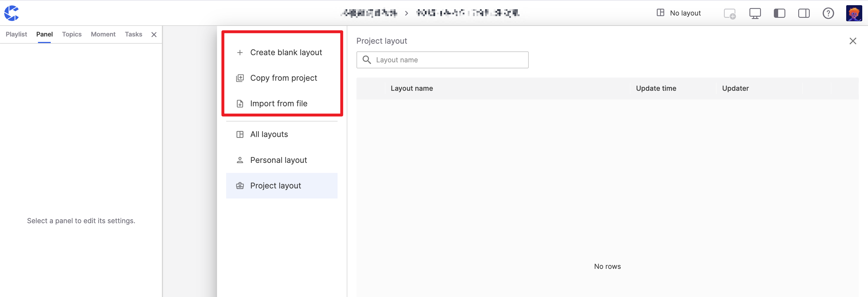Screen dimensions: 868x297
Task: Toggle the left sidebar icon
Action: (779, 14)
